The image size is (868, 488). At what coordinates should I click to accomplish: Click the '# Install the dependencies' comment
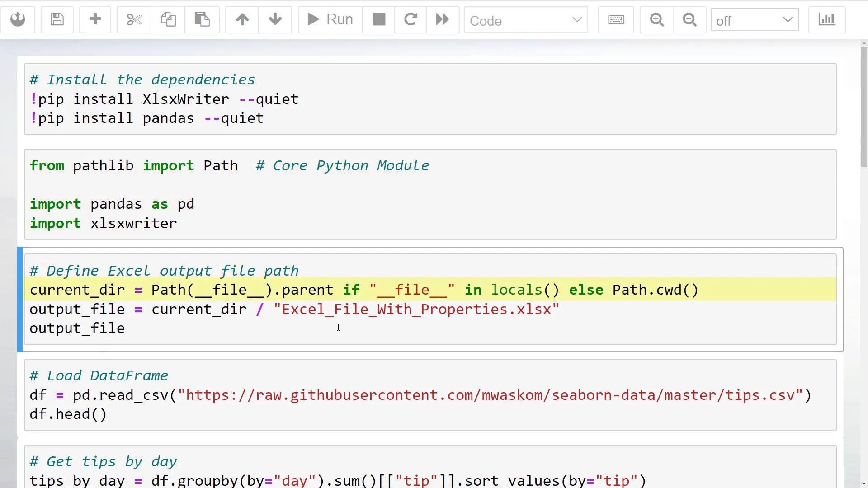coord(142,80)
